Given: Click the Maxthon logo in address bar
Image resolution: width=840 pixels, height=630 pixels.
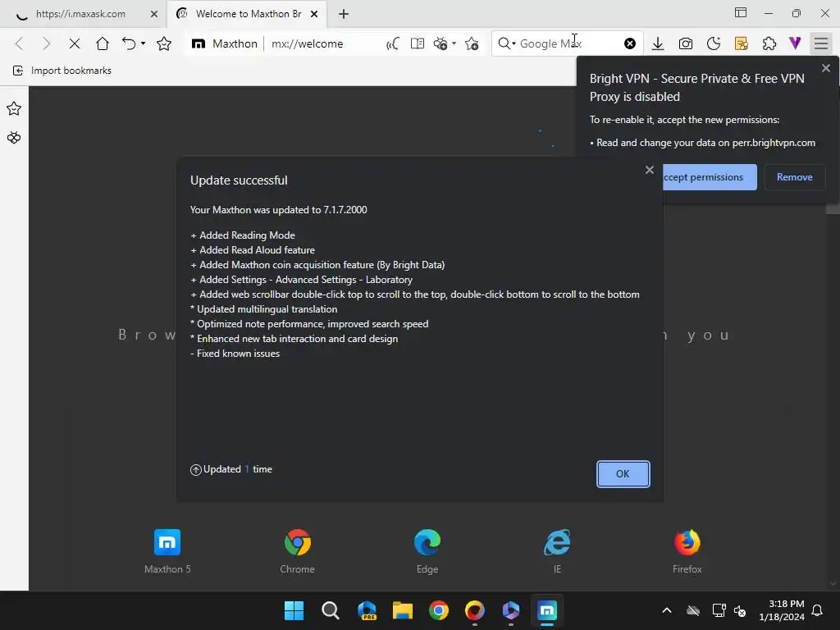Looking at the screenshot, I should click(x=199, y=43).
